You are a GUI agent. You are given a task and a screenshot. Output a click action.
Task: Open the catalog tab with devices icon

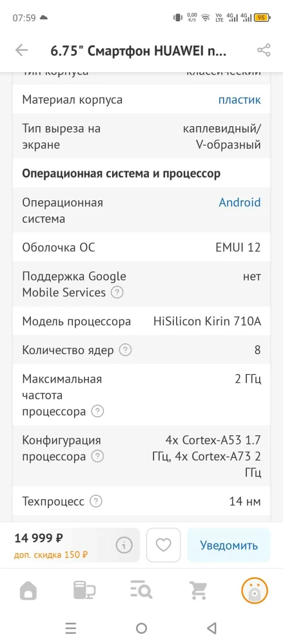tap(84, 591)
